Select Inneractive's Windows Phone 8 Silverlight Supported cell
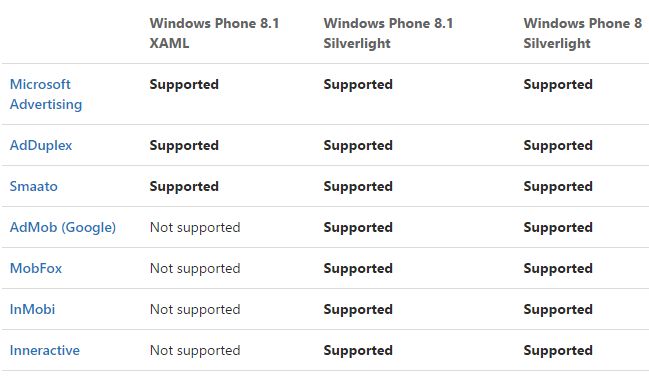649x379 pixels. point(558,350)
